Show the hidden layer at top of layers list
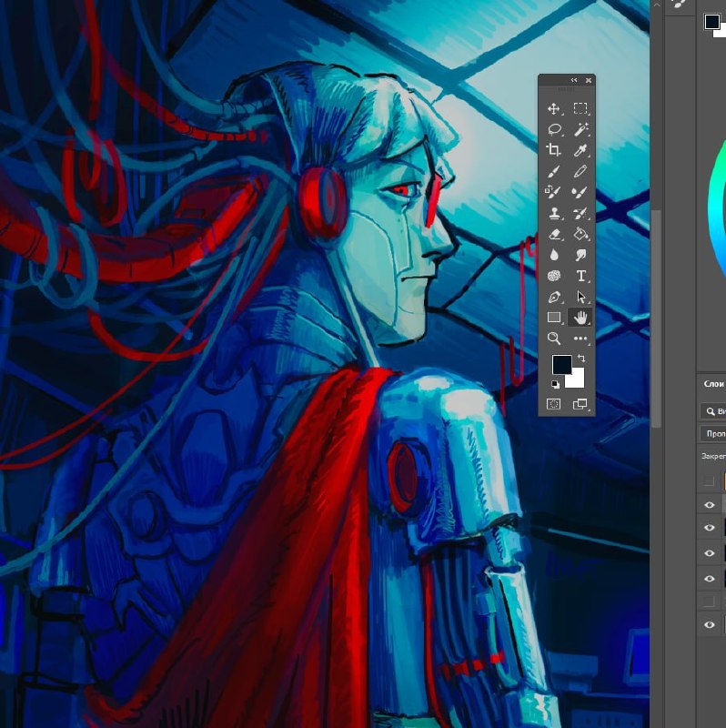Viewport: 726px width, 728px height. [x=709, y=480]
